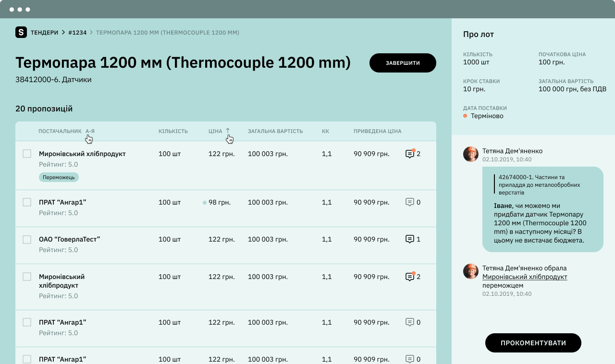Click the '98 грн.' price cell
615x364 pixels.
(x=220, y=202)
